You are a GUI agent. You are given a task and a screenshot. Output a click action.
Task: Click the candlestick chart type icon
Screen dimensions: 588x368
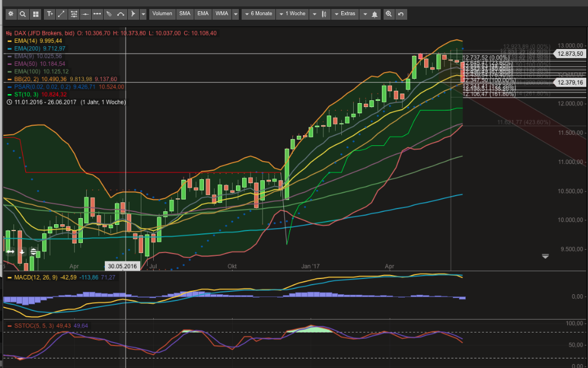point(324,14)
